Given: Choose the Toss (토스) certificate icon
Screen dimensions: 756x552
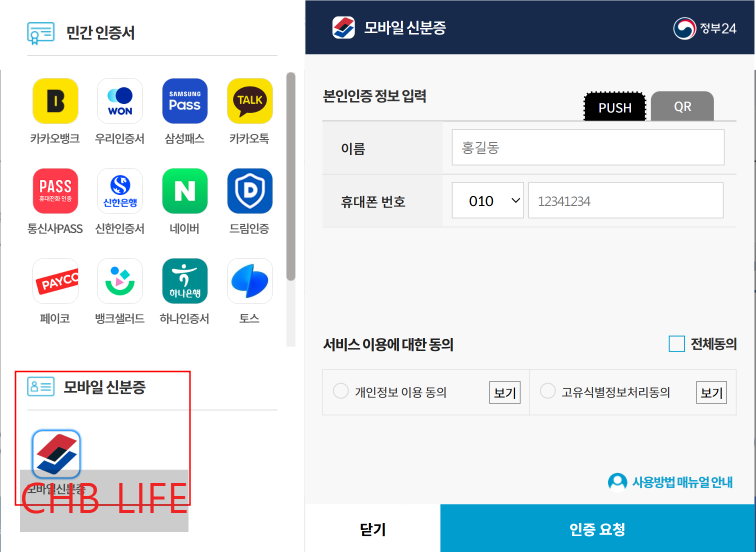Looking at the screenshot, I should (250, 281).
